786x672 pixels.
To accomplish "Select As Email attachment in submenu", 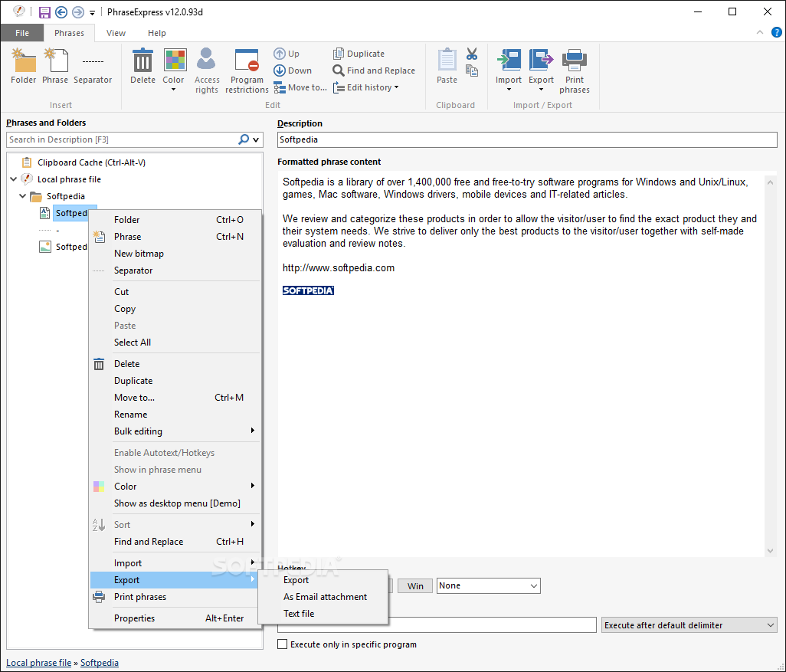I will tap(323, 597).
